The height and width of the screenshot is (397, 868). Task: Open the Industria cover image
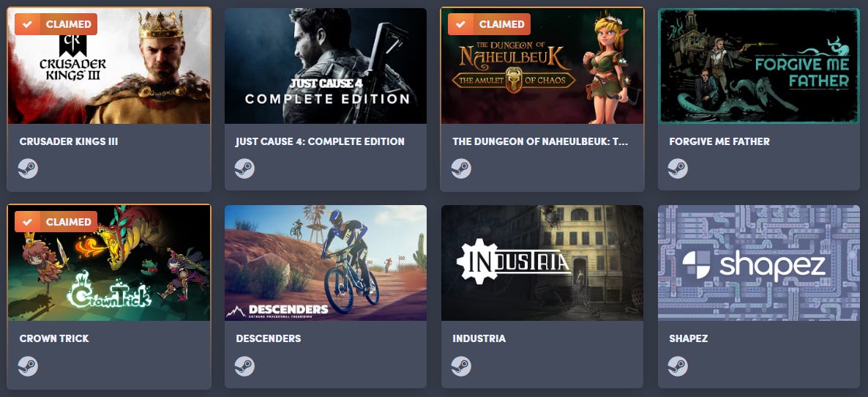click(x=542, y=263)
